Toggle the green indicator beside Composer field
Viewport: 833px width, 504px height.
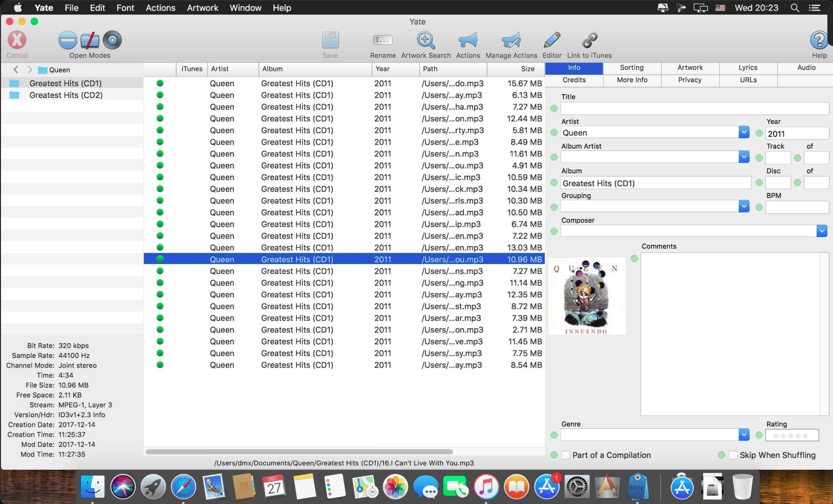554,231
